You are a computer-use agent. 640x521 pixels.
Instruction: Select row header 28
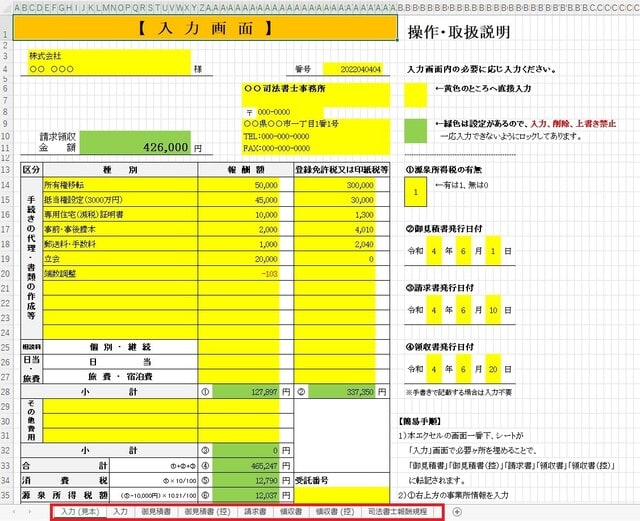(6, 392)
